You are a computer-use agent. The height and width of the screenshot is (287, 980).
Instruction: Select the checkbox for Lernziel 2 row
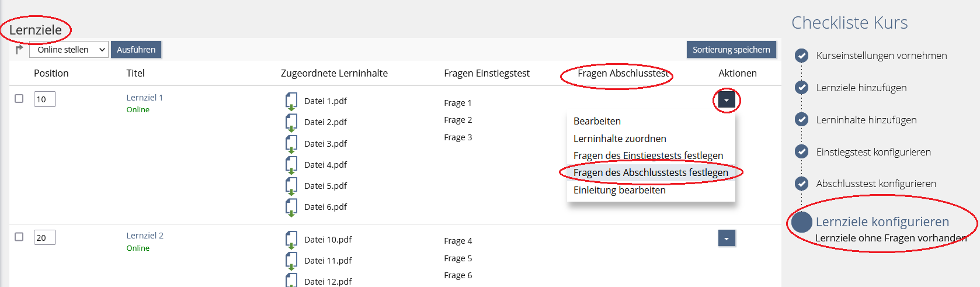pyautogui.click(x=19, y=237)
